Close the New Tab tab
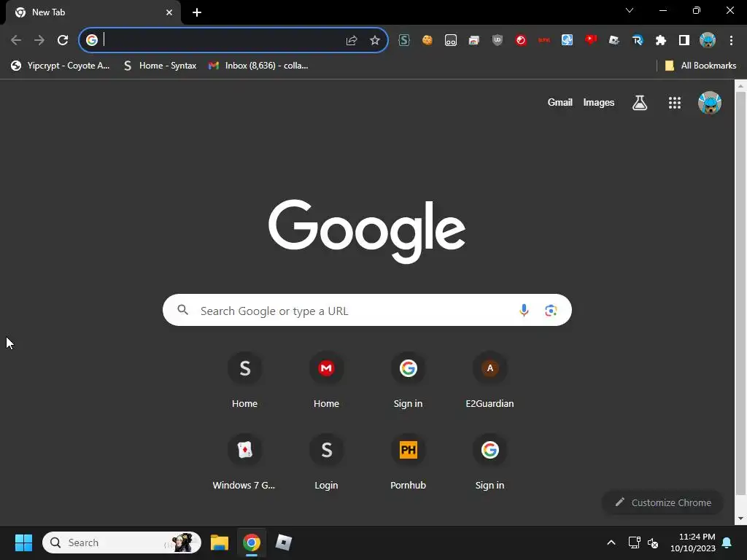Screen dimensions: 747x560 pyautogui.click(x=169, y=12)
